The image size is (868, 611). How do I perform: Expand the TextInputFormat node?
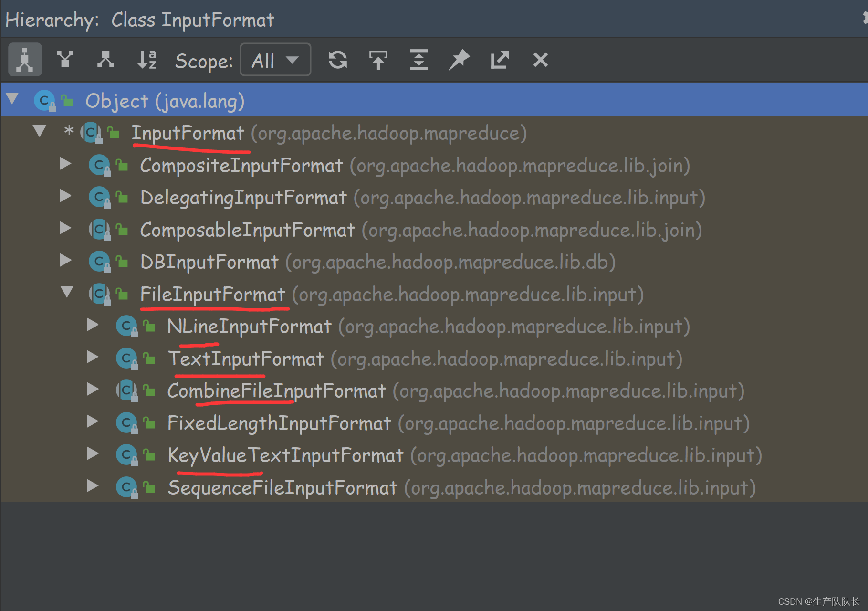(93, 357)
